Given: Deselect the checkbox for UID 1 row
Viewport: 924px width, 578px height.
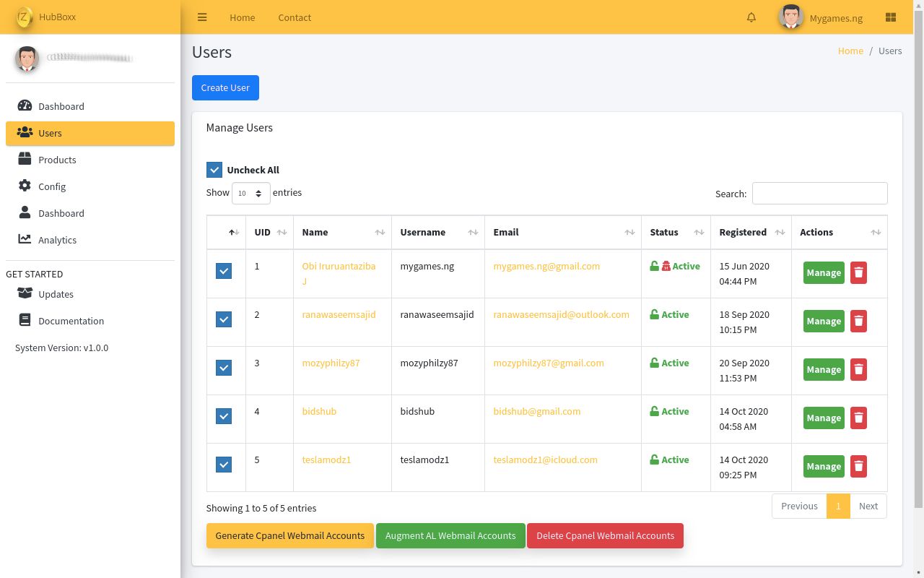Looking at the screenshot, I should 224,271.
